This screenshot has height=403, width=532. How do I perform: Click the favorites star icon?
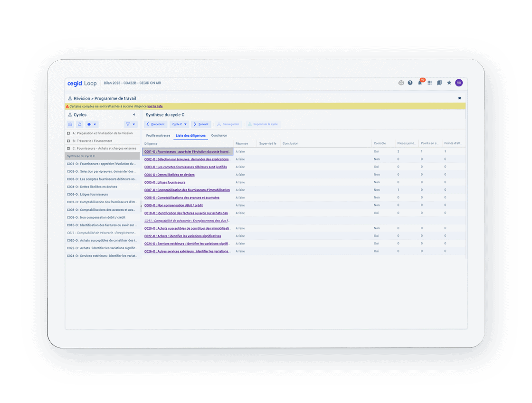pos(449,83)
